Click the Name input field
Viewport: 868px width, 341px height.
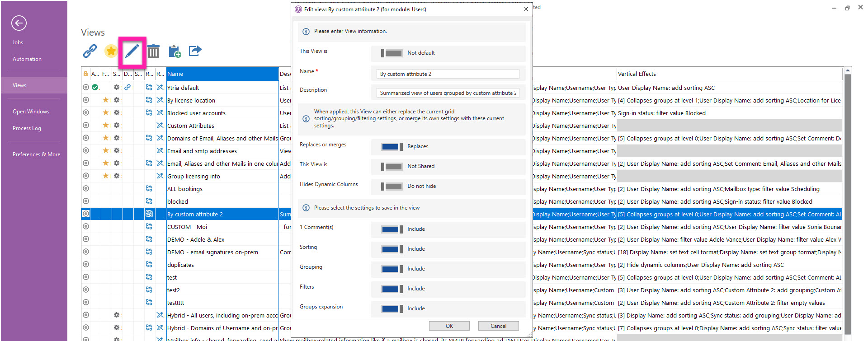(x=447, y=74)
